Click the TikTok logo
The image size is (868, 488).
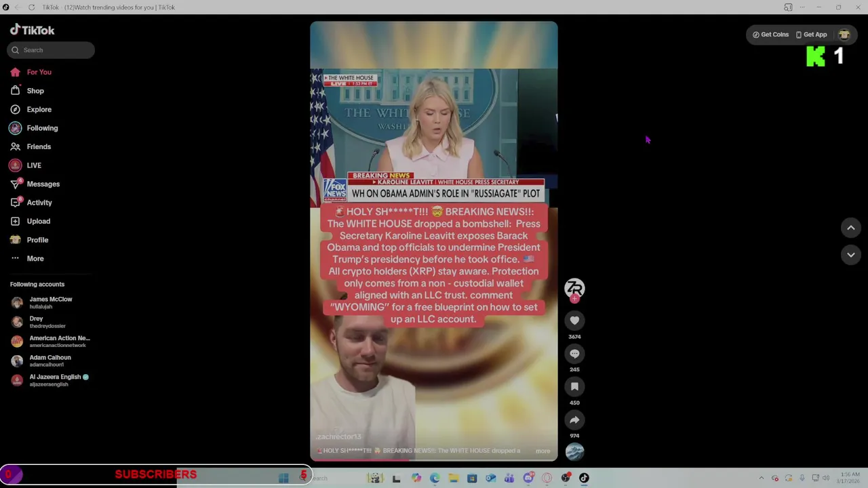coord(32,30)
